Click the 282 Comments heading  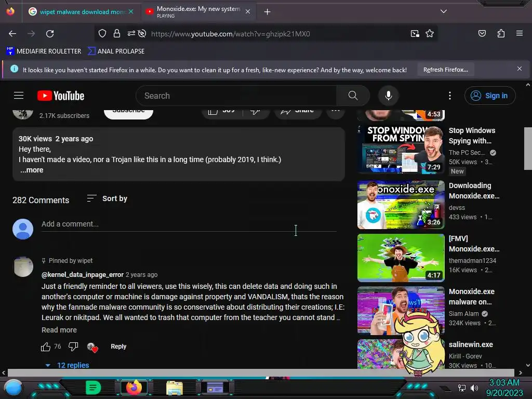coord(41,200)
